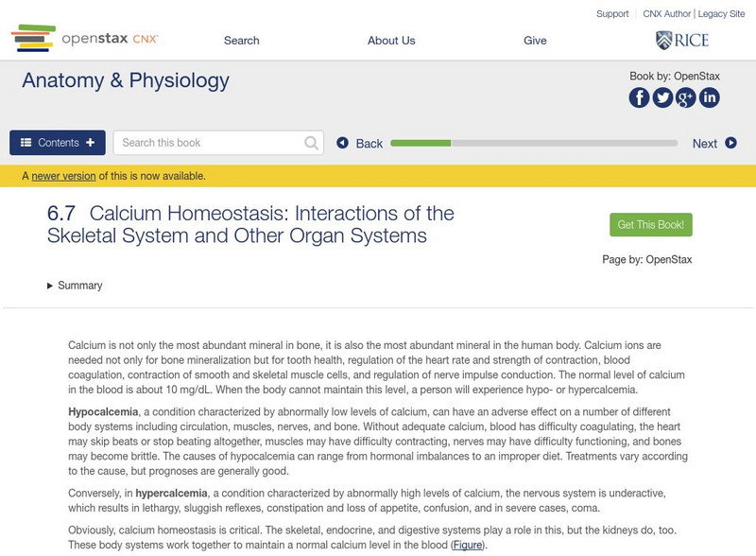
Task: Click the Next arrow circle icon
Action: pyautogui.click(x=730, y=143)
